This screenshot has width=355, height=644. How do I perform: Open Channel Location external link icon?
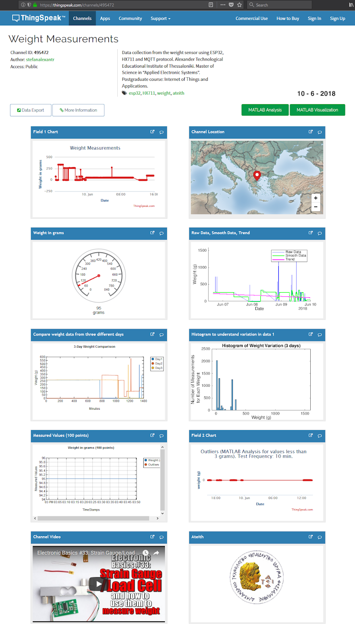pos(311,132)
